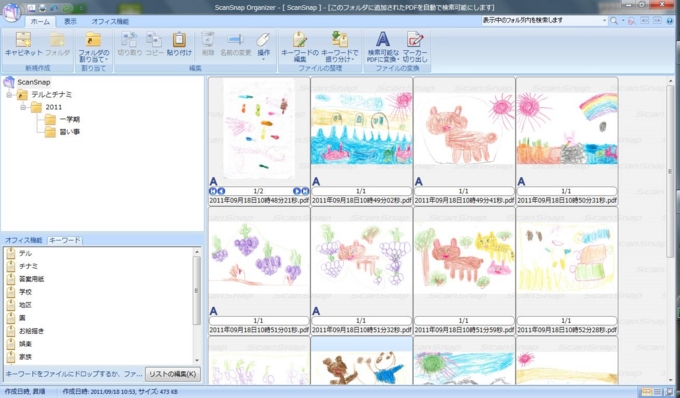Jump to first page of 10時48分21秒.pdf

pos(212,191)
